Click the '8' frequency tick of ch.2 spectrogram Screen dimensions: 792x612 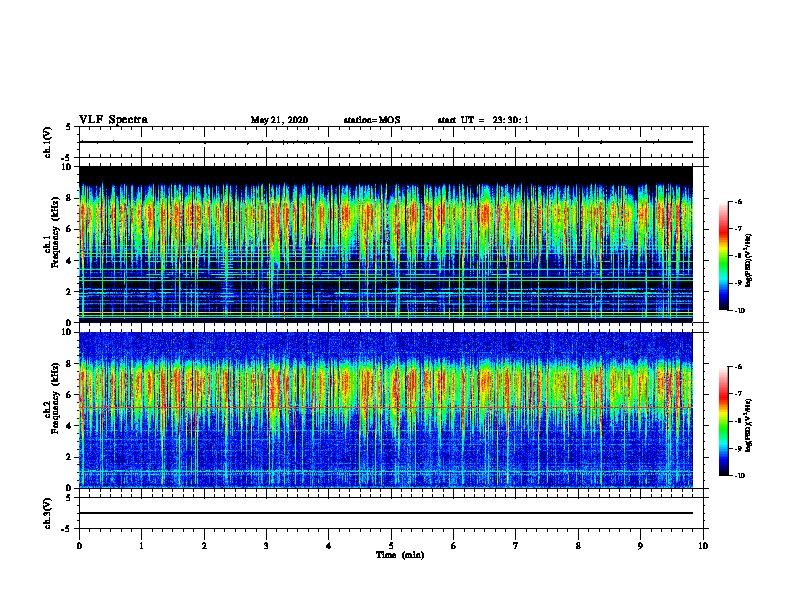(69, 364)
